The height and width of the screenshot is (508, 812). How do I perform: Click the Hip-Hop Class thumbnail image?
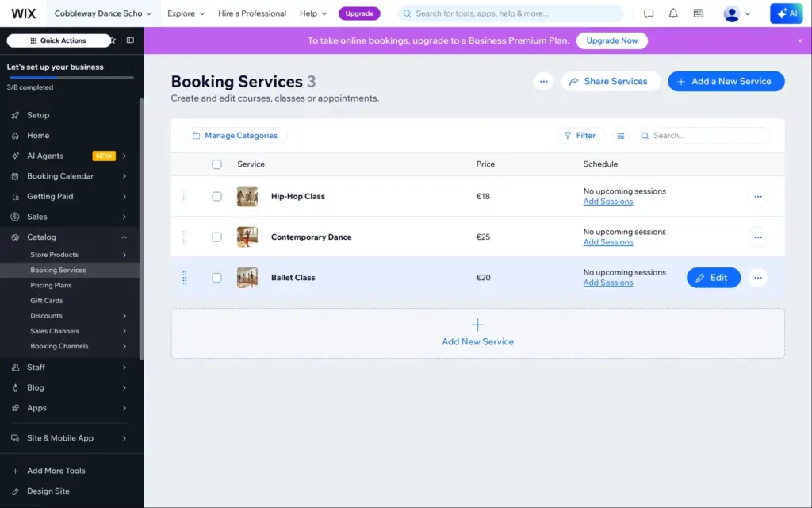[247, 197]
